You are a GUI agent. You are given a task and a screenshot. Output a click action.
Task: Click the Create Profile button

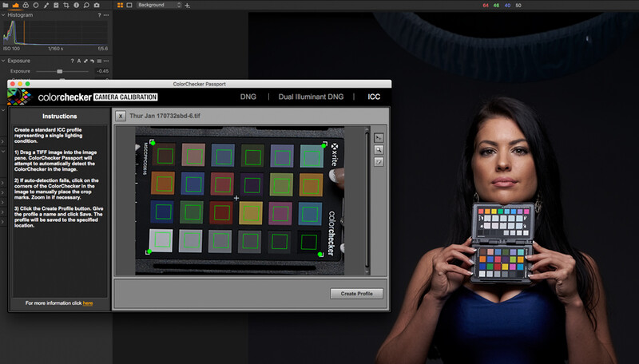click(x=356, y=294)
